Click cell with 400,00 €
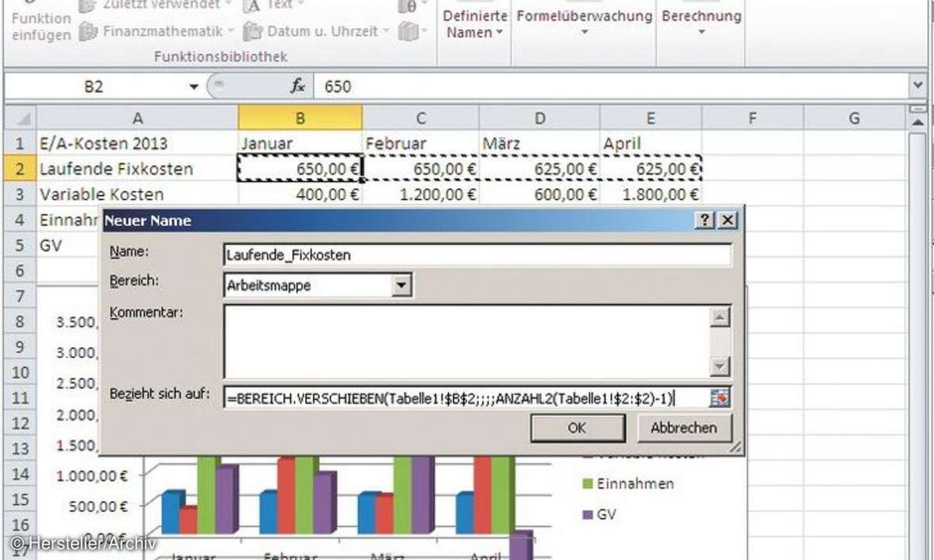Screen dimensions: 934x560 pyautogui.click(x=300, y=194)
